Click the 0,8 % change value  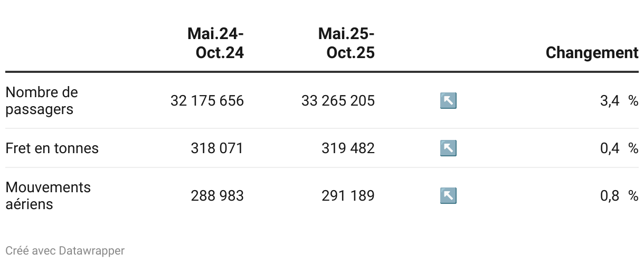(x=619, y=196)
